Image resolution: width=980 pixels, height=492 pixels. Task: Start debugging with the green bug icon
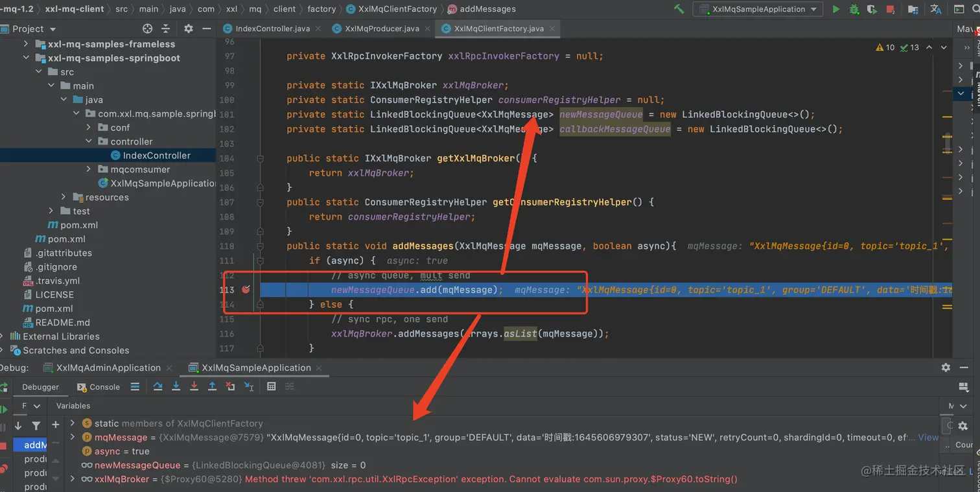[854, 9]
